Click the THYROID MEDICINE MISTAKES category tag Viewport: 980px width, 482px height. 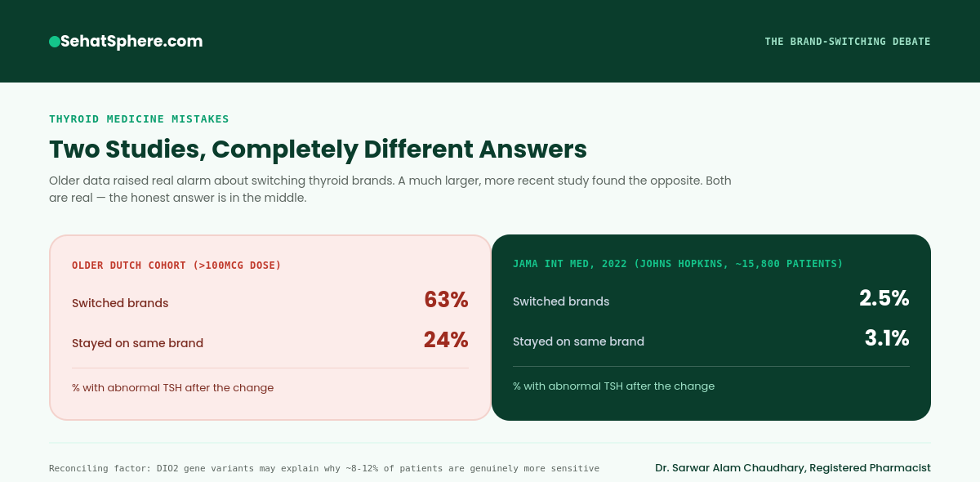point(139,119)
